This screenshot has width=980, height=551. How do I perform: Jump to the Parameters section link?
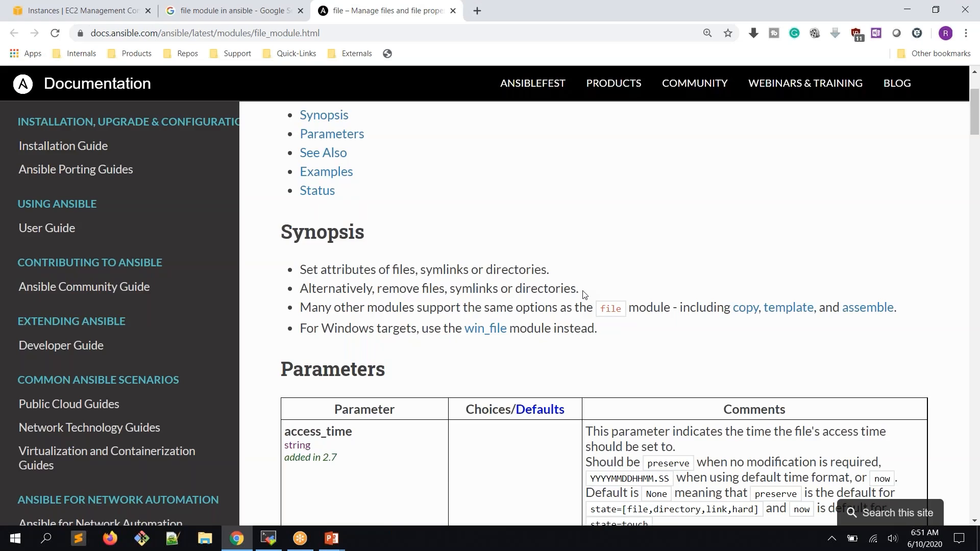[332, 134]
